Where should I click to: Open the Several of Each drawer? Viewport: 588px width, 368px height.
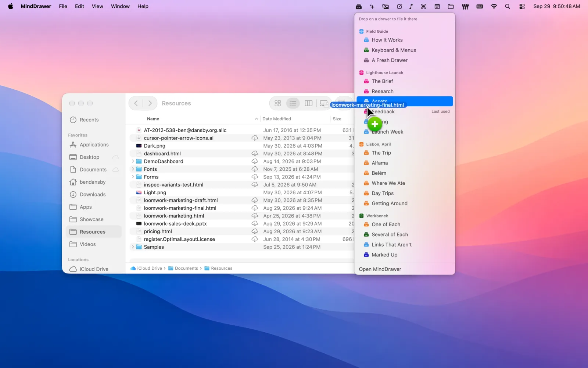tap(405, 234)
